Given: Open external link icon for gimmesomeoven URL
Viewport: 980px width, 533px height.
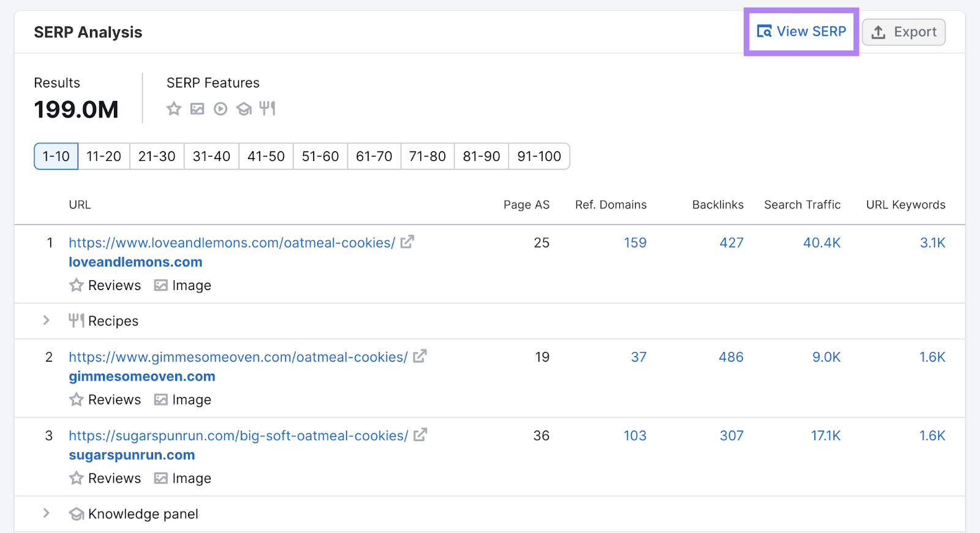Looking at the screenshot, I should point(420,356).
